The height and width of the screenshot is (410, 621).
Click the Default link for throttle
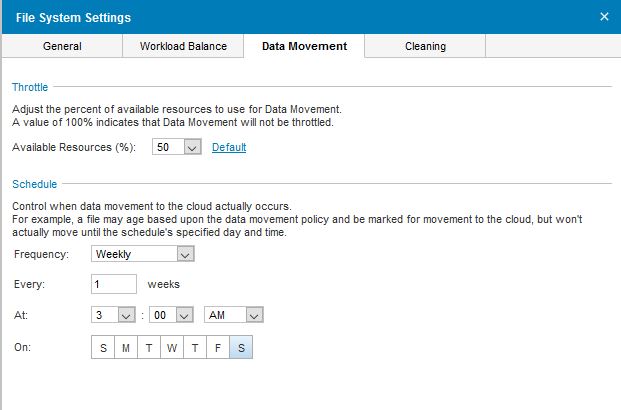229,148
